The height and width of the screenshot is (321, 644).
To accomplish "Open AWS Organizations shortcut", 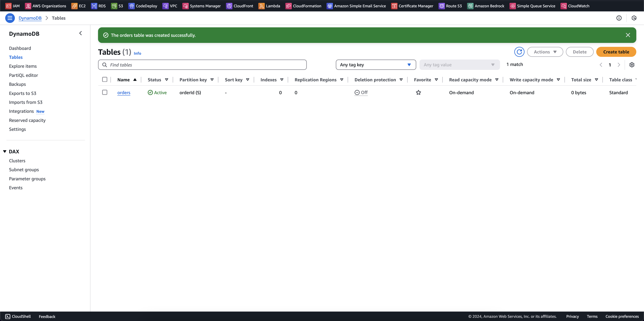I will coord(45,6).
